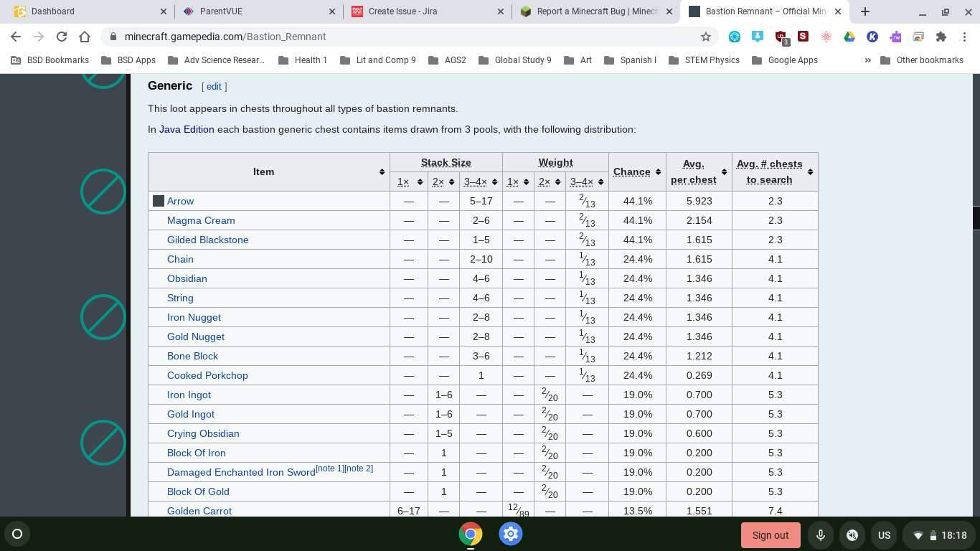Sort table by Chance column

pos(658,172)
